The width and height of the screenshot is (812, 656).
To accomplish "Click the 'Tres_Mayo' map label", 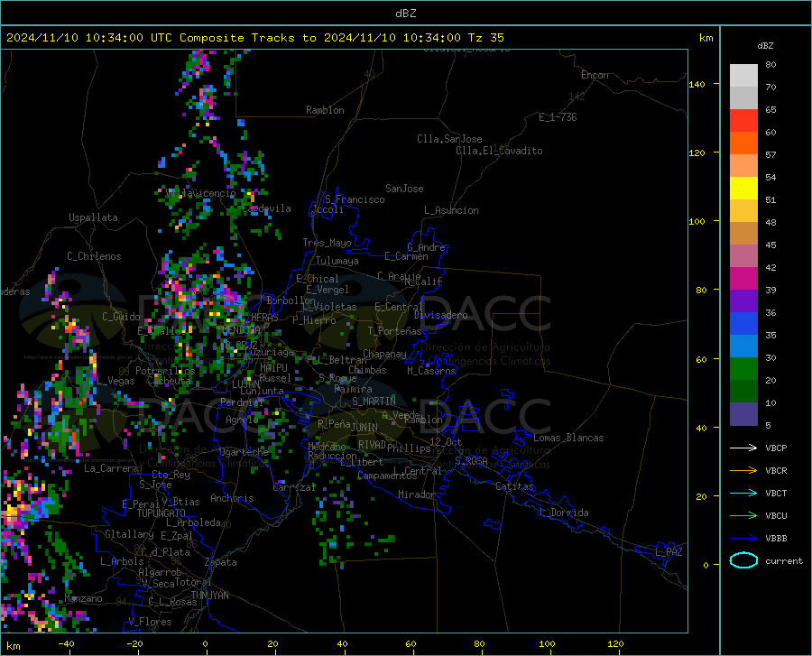I will [327, 243].
